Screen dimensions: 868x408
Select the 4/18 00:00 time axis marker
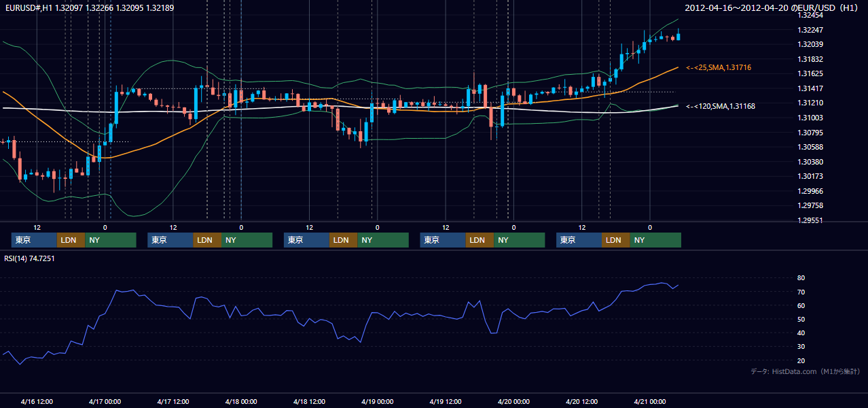[241, 401]
